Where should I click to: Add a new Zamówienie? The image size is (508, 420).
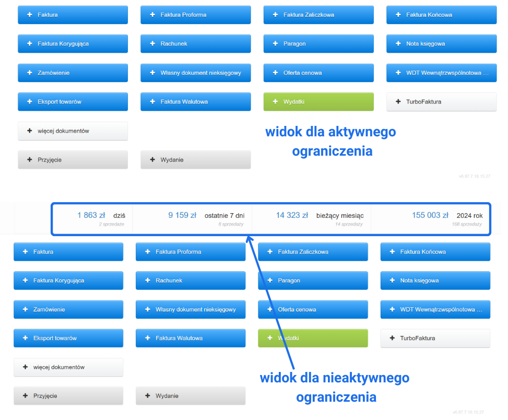point(73,73)
